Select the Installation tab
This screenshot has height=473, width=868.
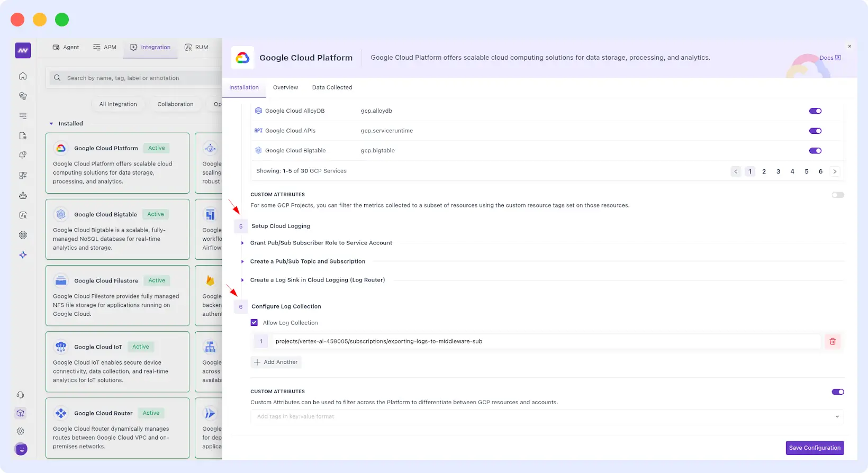[x=244, y=87]
